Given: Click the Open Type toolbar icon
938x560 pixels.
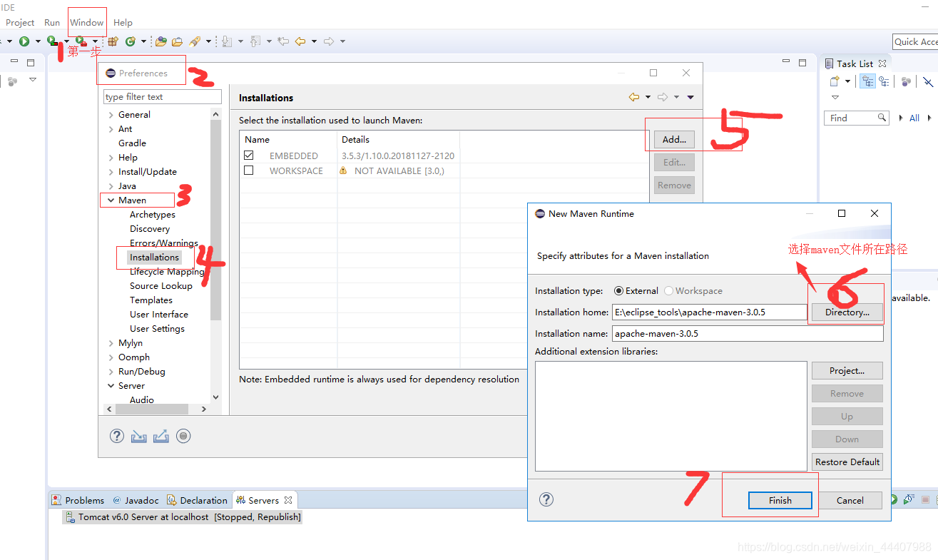Looking at the screenshot, I should tap(161, 41).
